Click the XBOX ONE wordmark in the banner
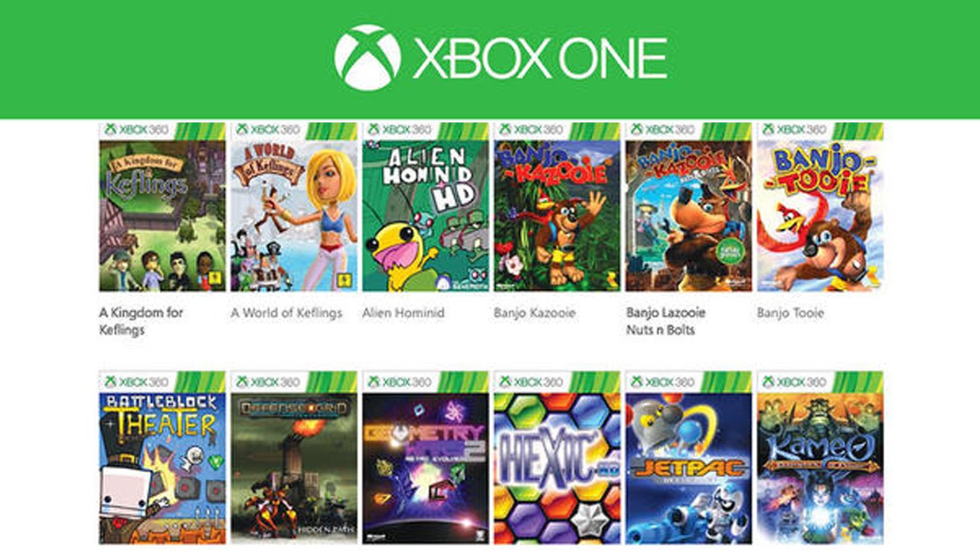This screenshot has height=551, width=980. point(541,58)
